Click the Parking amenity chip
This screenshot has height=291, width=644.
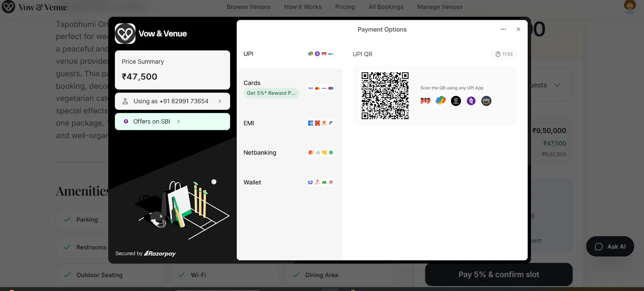click(x=83, y=219)
